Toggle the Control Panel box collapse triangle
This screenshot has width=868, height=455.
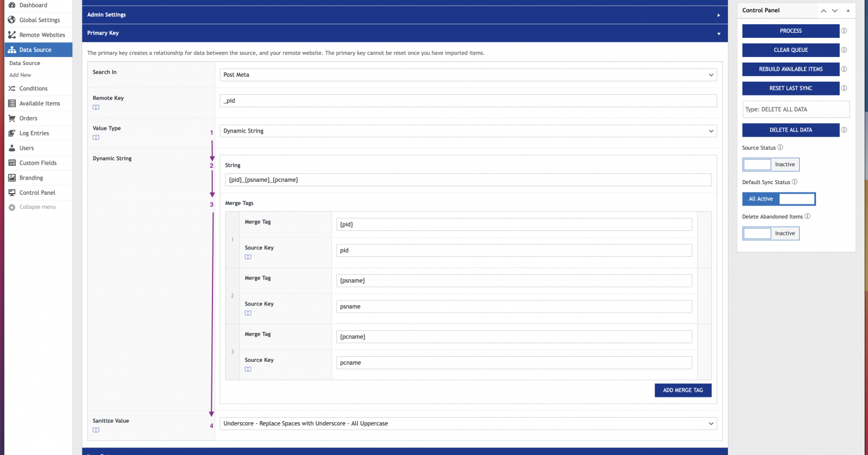click(848, 11)
